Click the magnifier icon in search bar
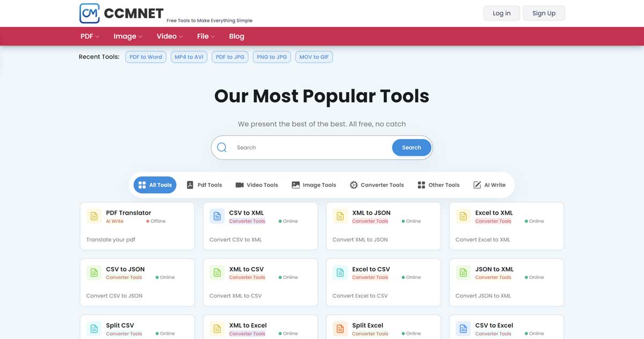Screen dimensions: 644x339 pos(222,148)
